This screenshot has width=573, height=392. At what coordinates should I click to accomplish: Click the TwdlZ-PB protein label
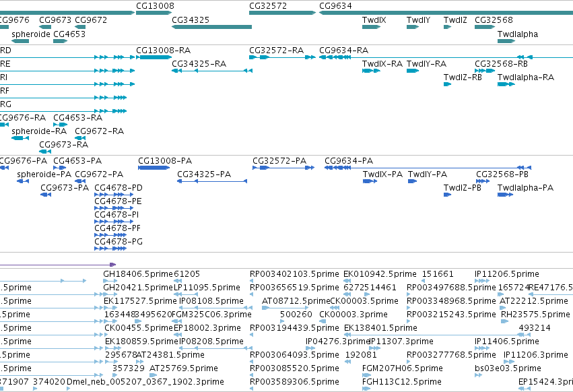(463, 188)
